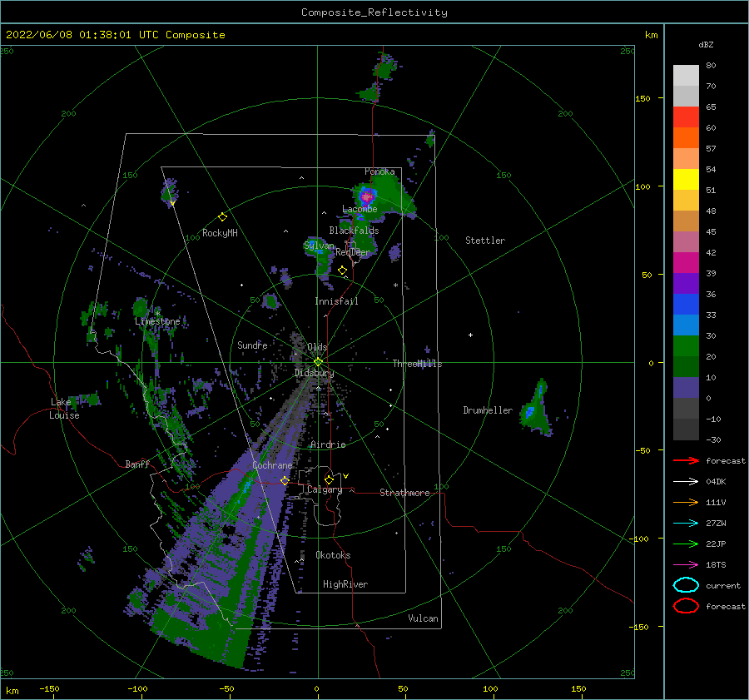Select the 65 dBZ red color swatch
The width and height of the screenshot is (749, 700).
point(686,117)
